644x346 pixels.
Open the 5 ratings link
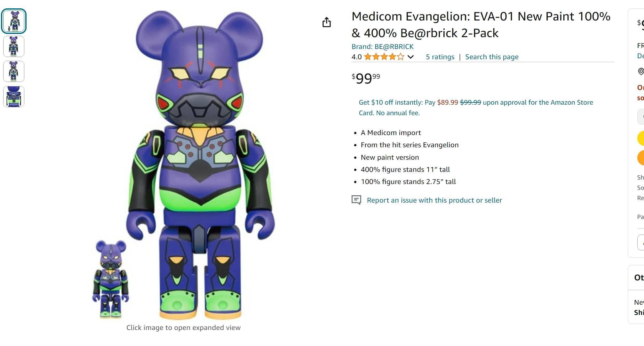tap(440, 57)
